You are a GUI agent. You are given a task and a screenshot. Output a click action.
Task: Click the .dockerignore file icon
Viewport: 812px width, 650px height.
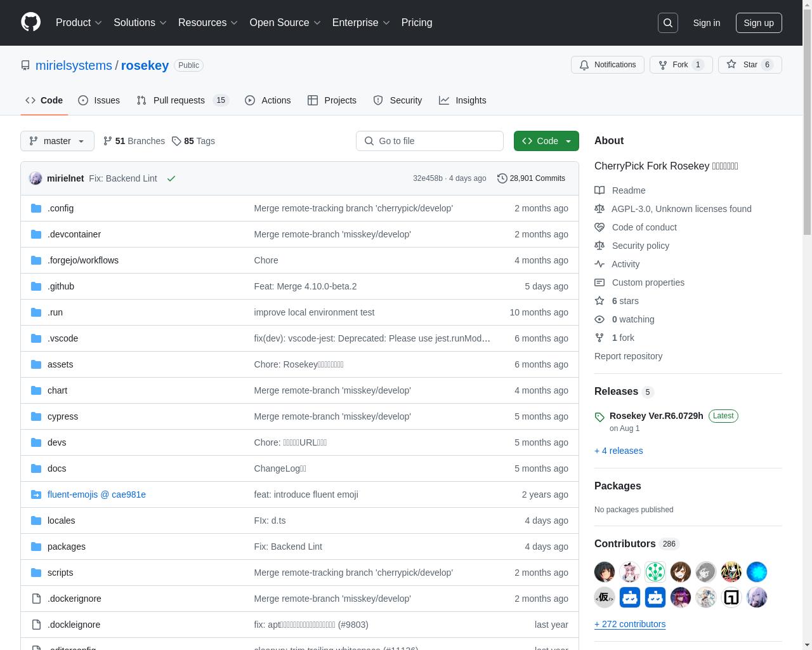[36, 599]
